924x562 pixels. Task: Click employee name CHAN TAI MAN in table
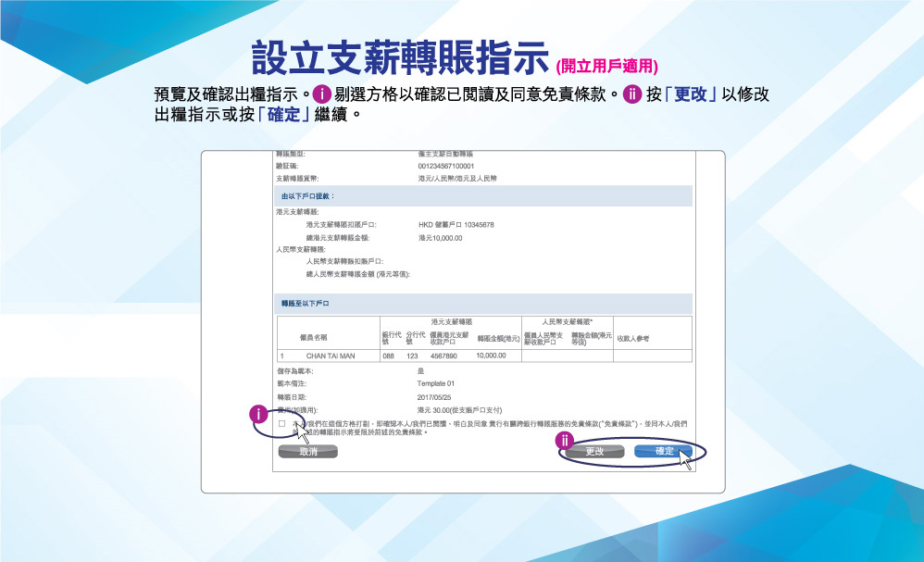pyautogui.click(x=331, y=356)
